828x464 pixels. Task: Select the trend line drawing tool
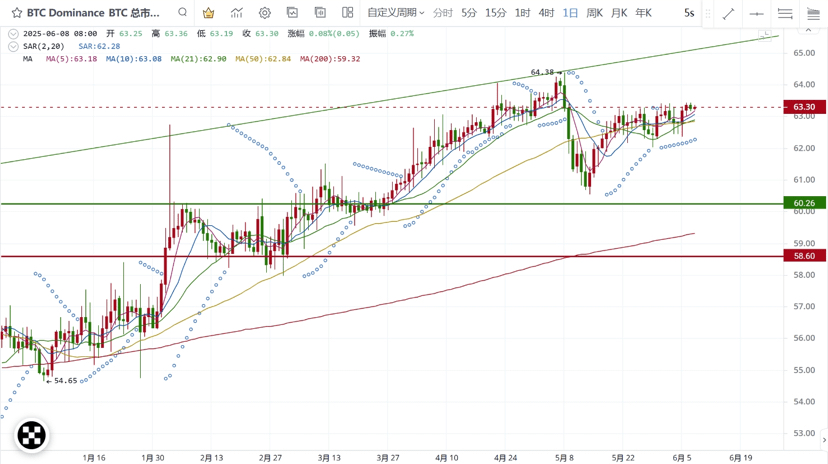point(729,14)
